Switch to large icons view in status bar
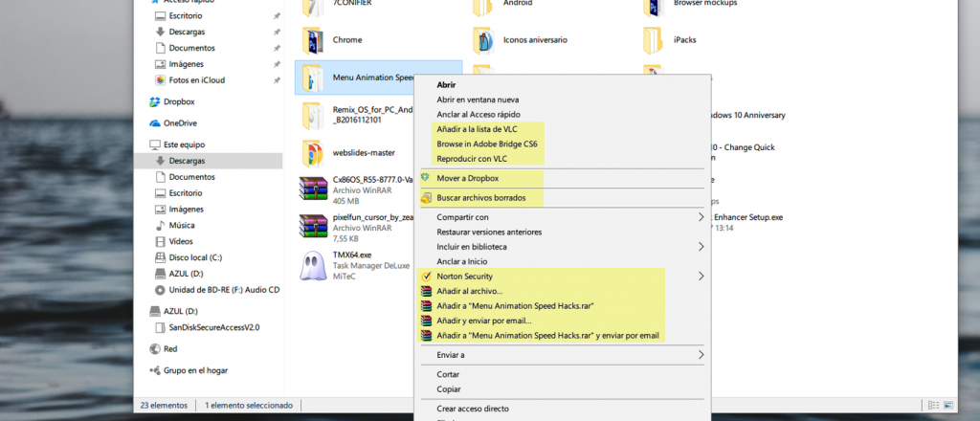 click(948, 406)
